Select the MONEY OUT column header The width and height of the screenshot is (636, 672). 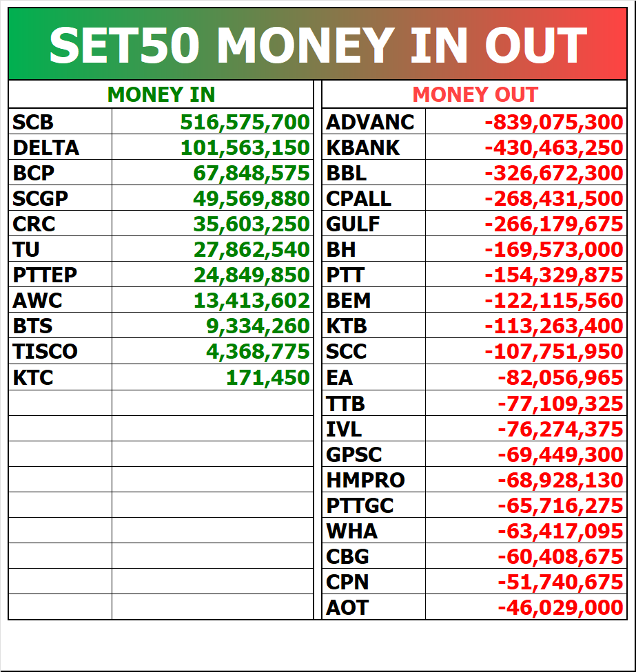click(474, 94)
